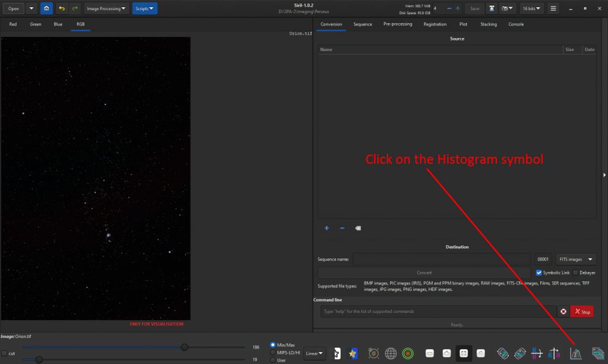Zoom image to fit the window
The height and width of the screenshot is (364, 608).
click(x=464, y=353)
